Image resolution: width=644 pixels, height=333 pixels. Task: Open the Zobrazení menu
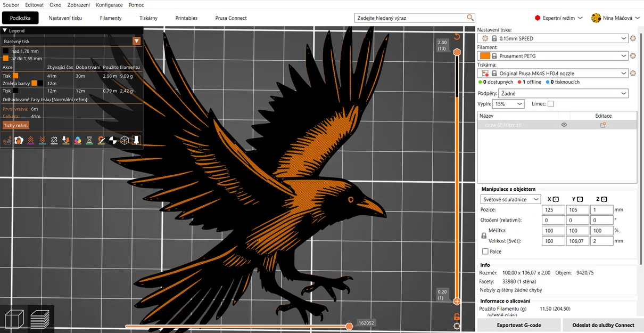click(x=79, y=5)
